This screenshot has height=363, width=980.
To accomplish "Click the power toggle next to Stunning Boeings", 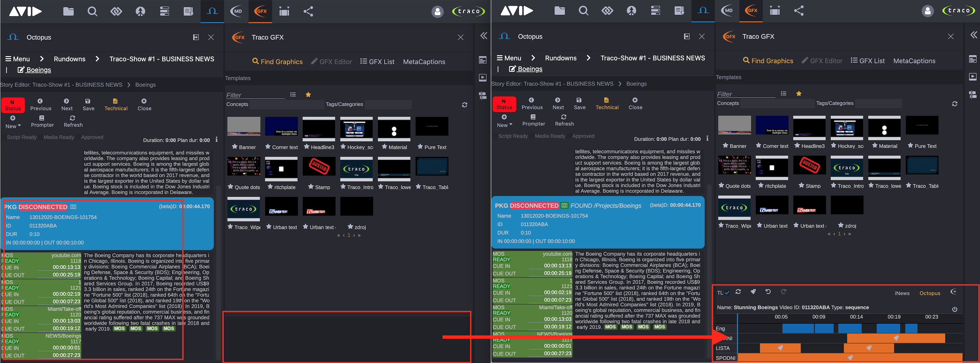I will pyautogui.click(x=955, y=309).
